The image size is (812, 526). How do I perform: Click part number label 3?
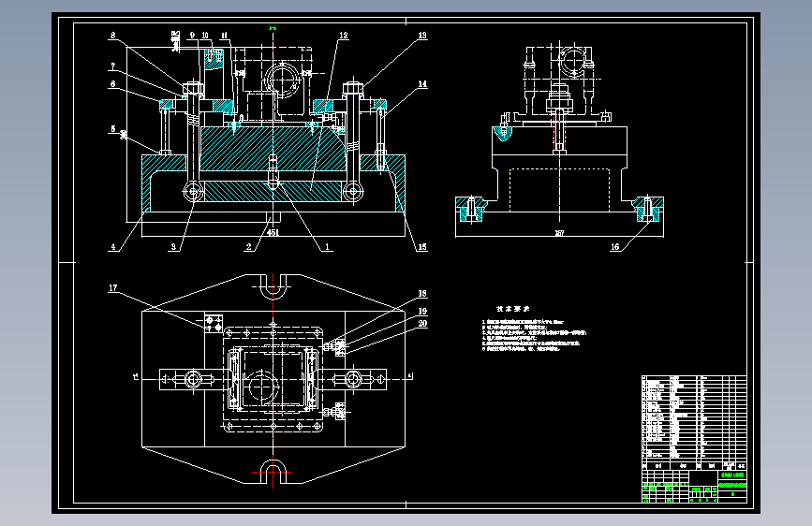173,247
